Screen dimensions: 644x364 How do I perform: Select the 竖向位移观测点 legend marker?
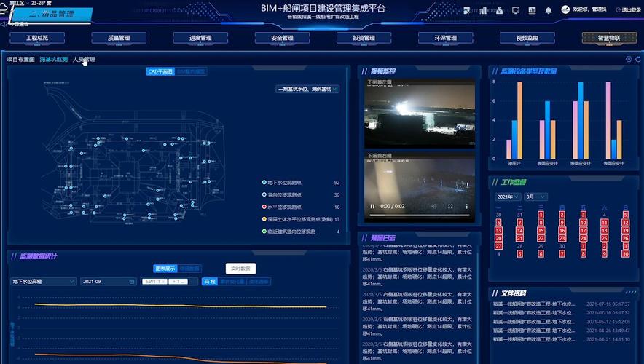pyautogui.click(x=264, y=194)
